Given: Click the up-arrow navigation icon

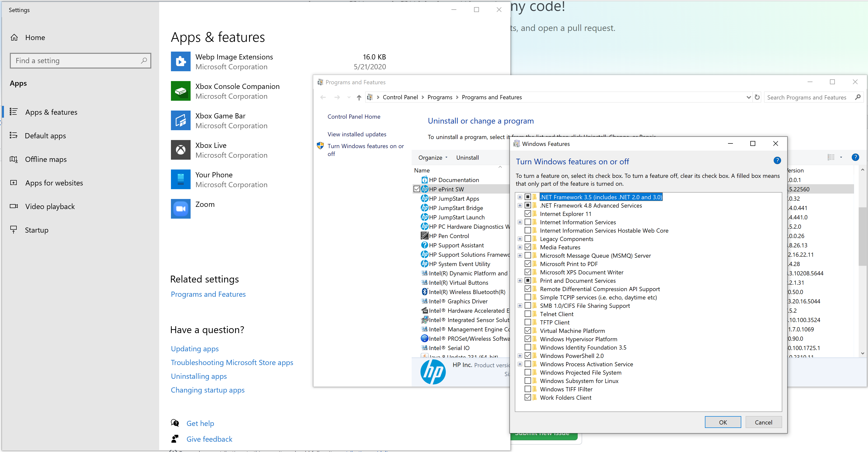Looking at the screenshot, I should 359,98.
